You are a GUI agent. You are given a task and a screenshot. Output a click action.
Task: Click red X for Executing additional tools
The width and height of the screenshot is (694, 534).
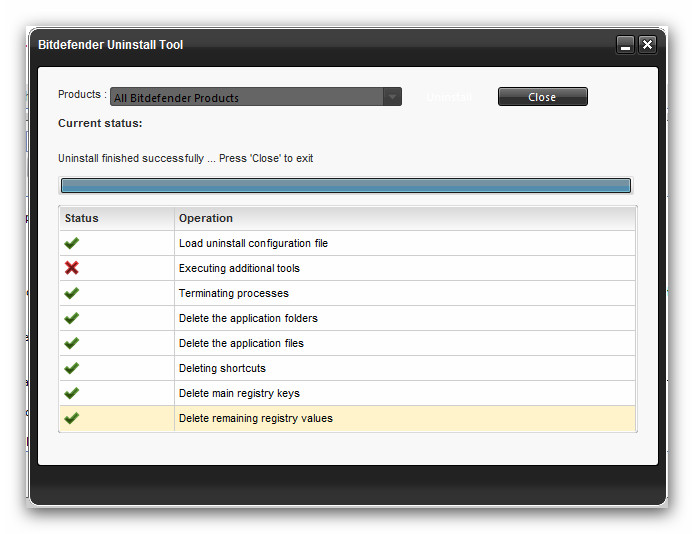click(x=72, y=268)
